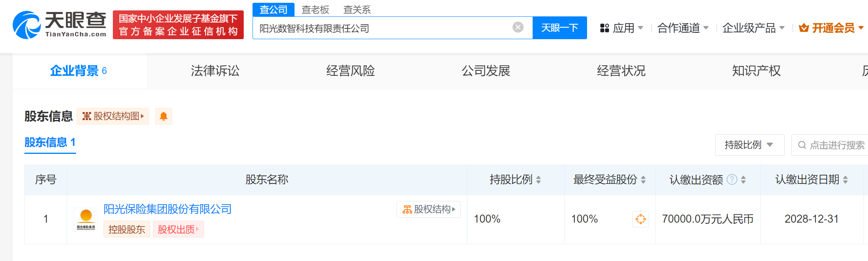Sort by 持股比例 column
This screenshot has height=261, width=868.
(x=538, y=180)
